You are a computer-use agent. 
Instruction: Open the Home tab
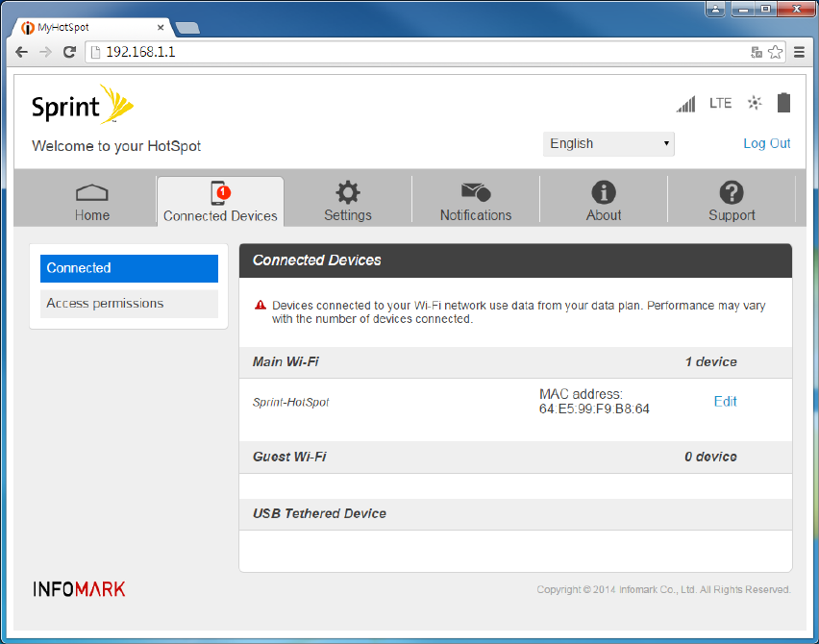92,203
